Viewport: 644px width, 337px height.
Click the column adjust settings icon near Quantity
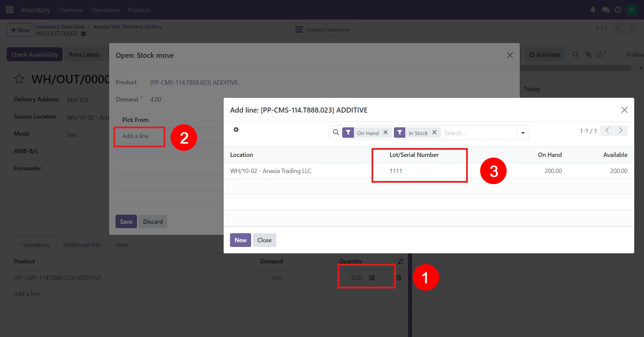[x=401, y=261]
